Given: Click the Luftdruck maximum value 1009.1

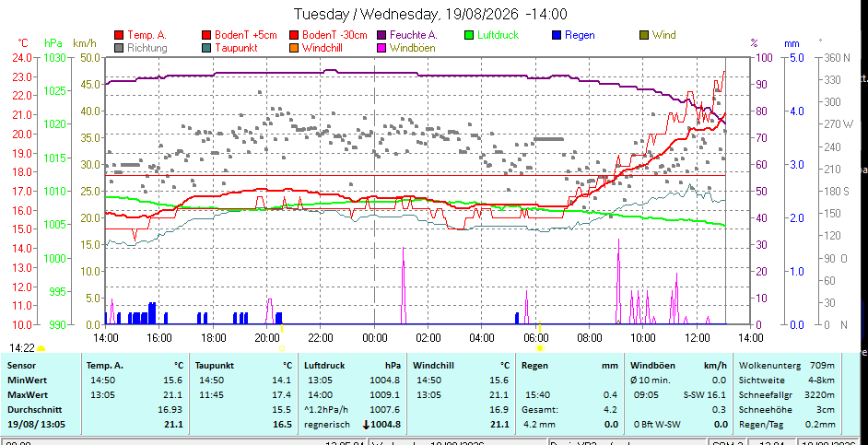Looking at the screenshot, I should pos(385,395).
